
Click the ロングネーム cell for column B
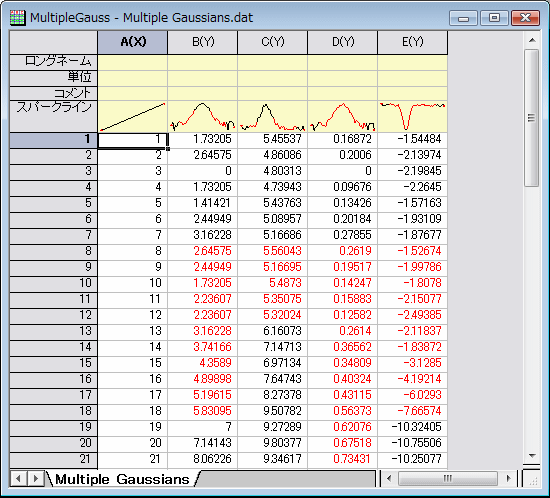[x=203, y=62]
